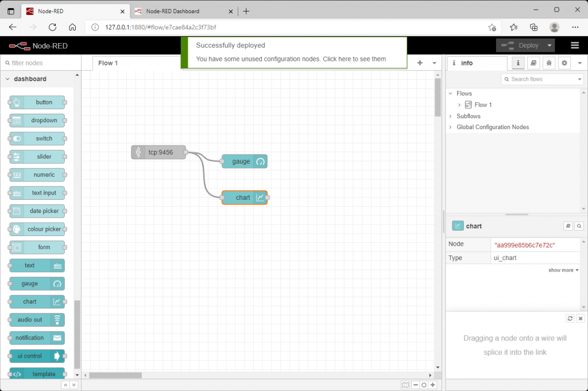Open the sidebar help book tab
This screenshot has height=391, width=588.
point(533,63)
